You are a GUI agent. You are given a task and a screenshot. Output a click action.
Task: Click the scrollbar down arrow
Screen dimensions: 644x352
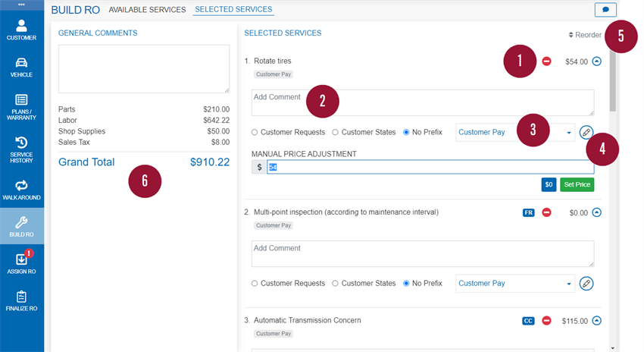tap(613, 348)
